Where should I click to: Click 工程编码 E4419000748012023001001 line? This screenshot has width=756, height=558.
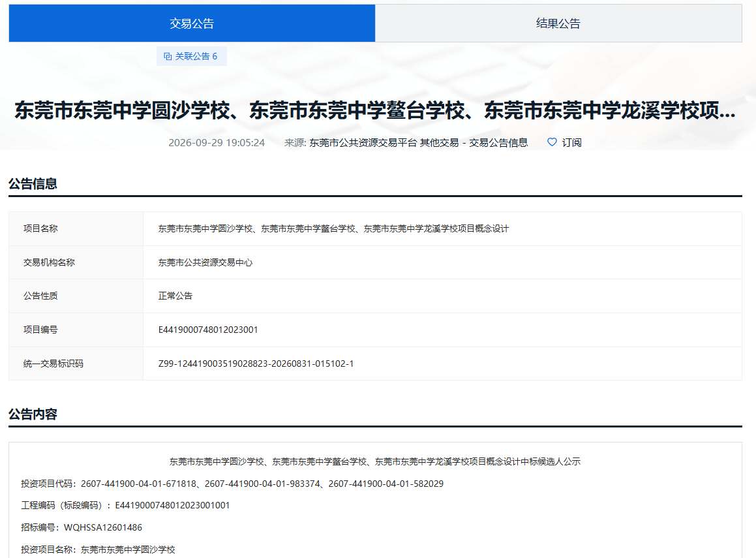point(125,505)
